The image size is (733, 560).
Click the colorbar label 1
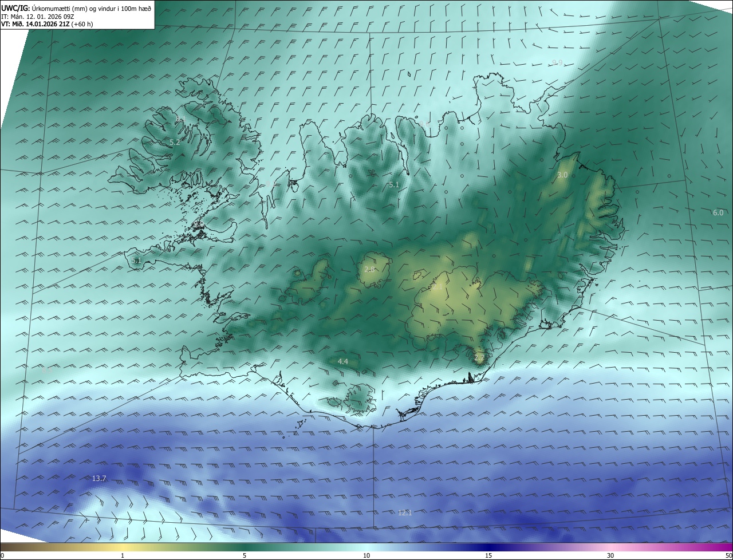coord(123,555)
